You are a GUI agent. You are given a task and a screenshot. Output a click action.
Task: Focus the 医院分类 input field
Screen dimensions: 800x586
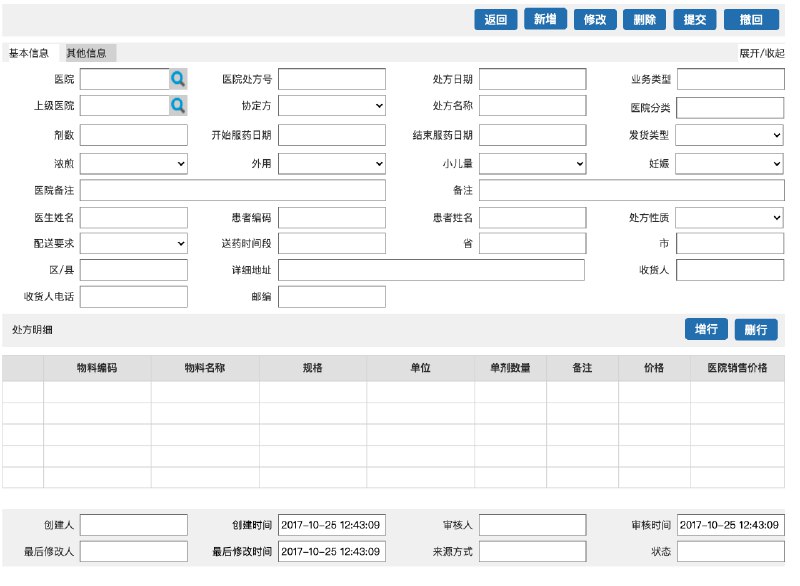tap(730, 108)
